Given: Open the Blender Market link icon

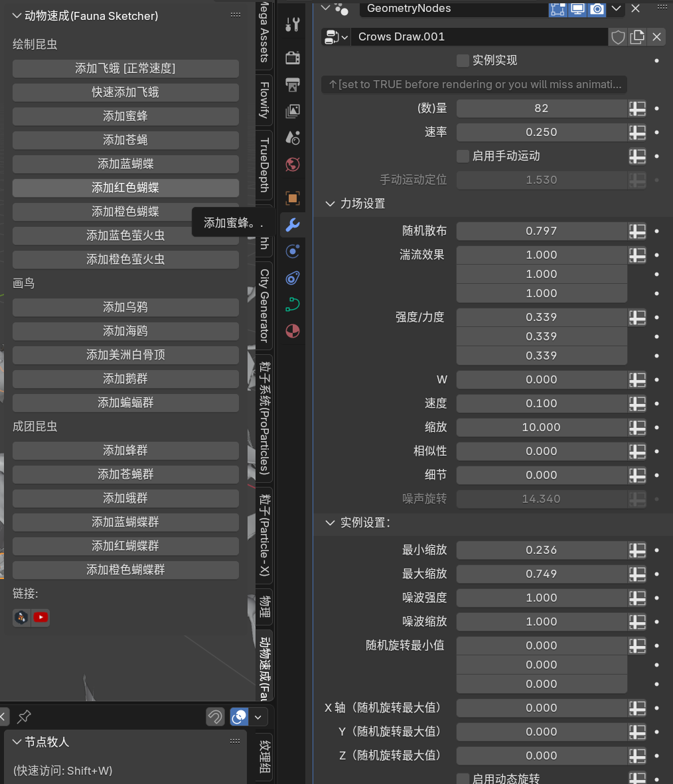Looking at the screenshot, I should click(21, 618).
